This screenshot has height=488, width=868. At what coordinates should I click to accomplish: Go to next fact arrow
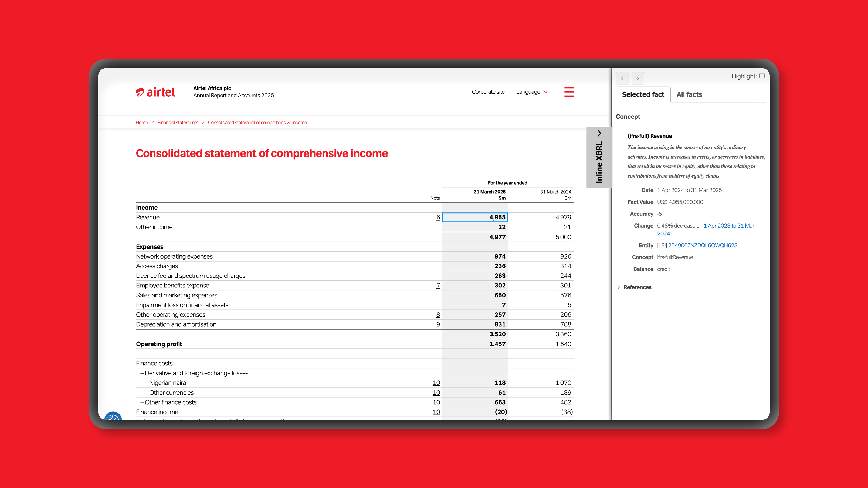(x=638, y=78)
